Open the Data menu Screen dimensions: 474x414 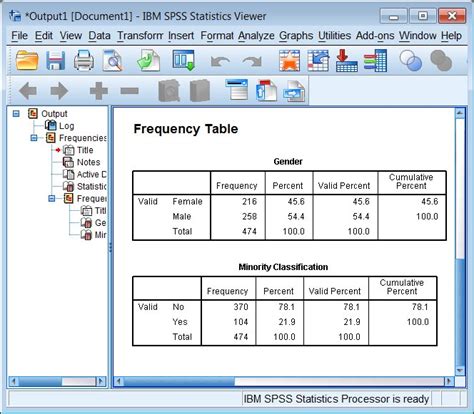(x=99, y=35)
